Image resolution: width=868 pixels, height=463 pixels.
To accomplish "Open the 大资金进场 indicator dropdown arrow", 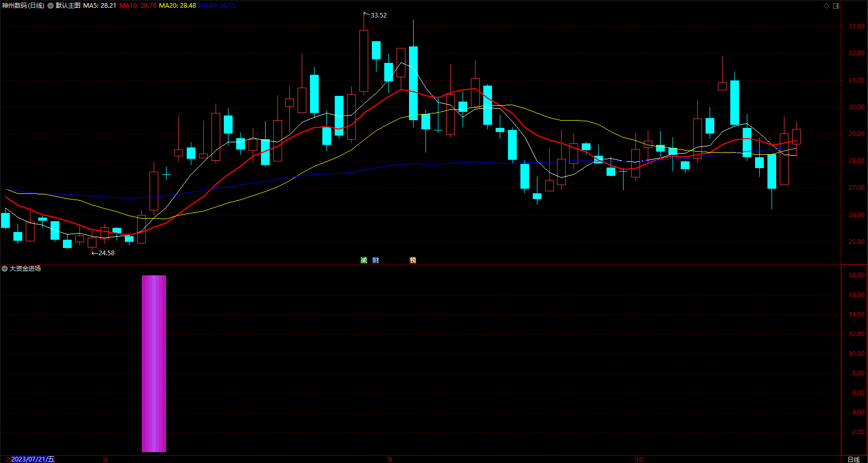I will click(5, 269).
